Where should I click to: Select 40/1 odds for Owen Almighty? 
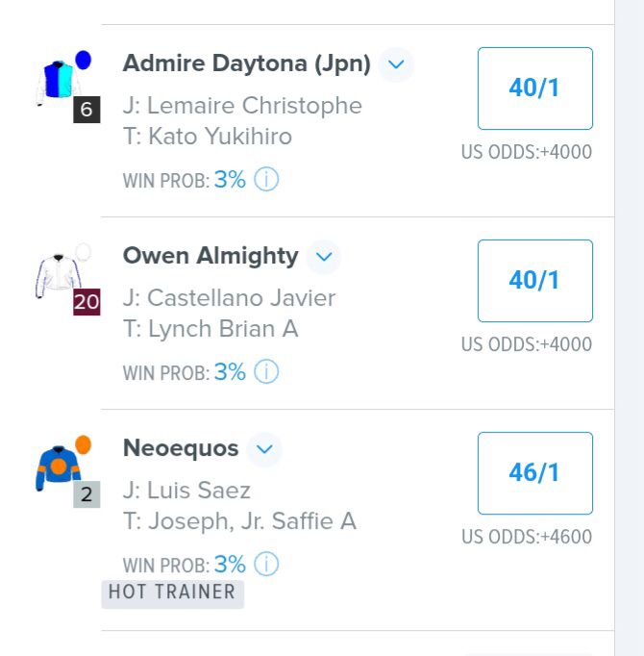tap(534, 281)
